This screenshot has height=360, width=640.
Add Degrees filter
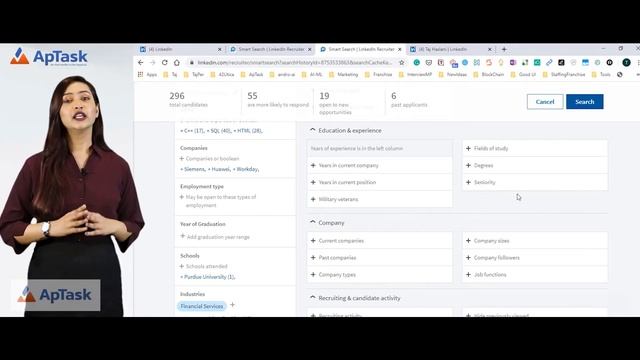coord(535,165)
